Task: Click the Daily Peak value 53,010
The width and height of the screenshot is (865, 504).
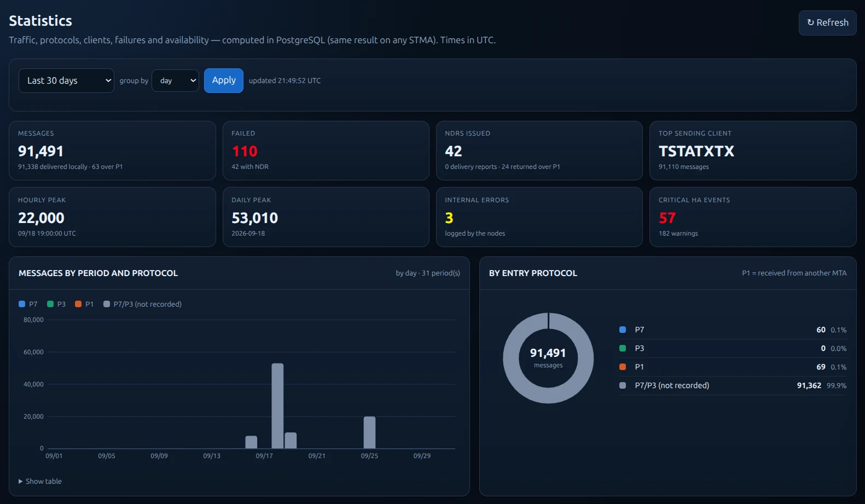Action: click(x=255, y=218)
